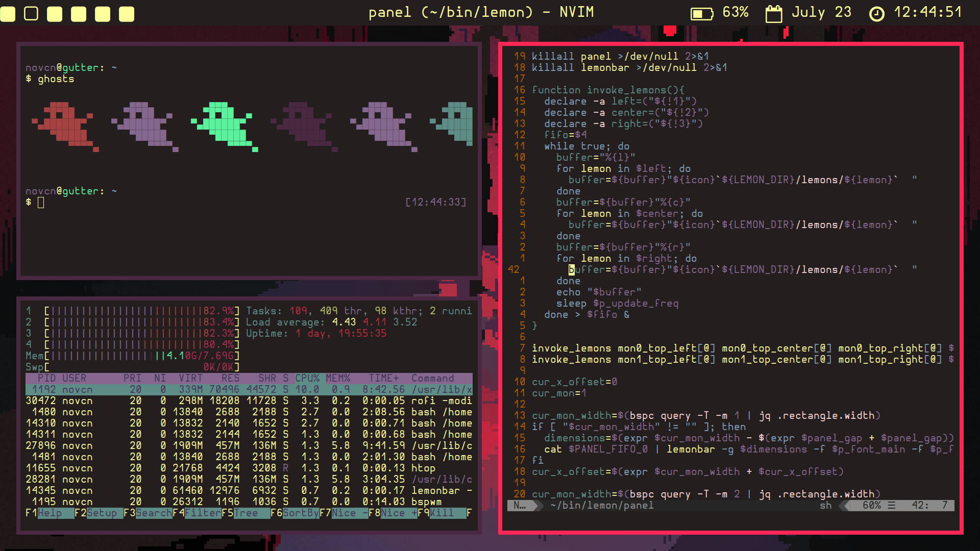Select the lemonbar process row
Screen dimensions: 980x551
(x=249, y=490)
